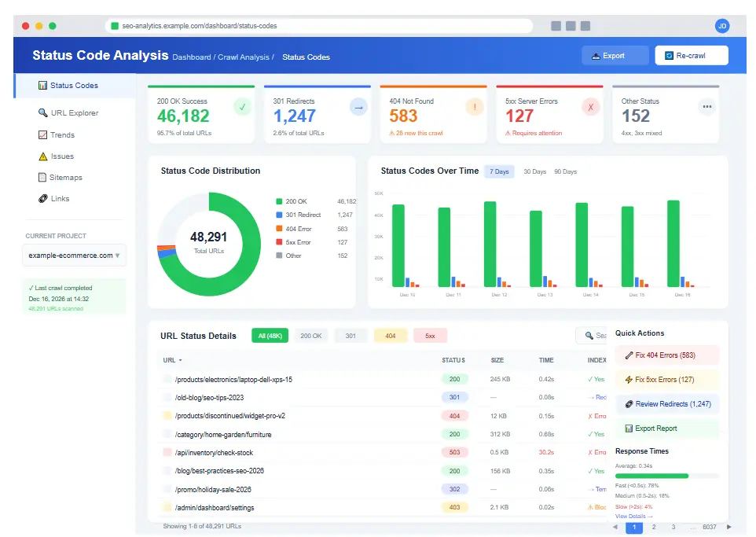Open the Other Status card ellipsis menu
756x537 pixels.
[706, 105]
